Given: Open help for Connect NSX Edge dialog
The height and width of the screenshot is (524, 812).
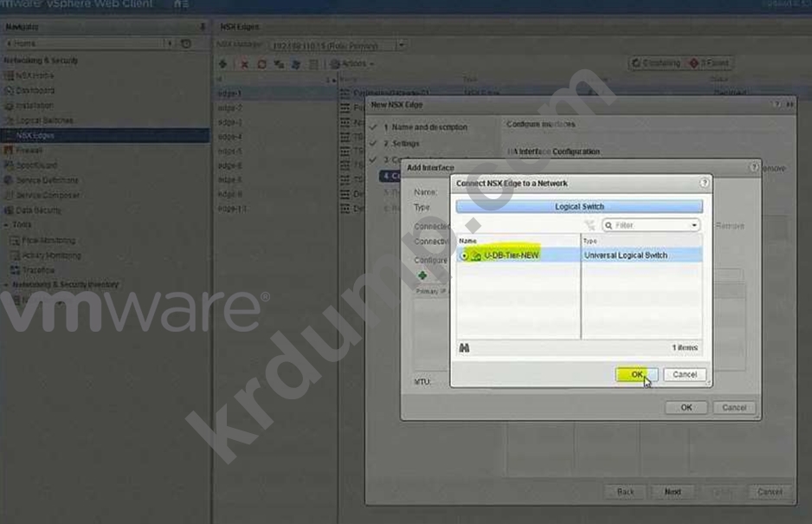Looking at the screenshot, I should pos(704,183).
